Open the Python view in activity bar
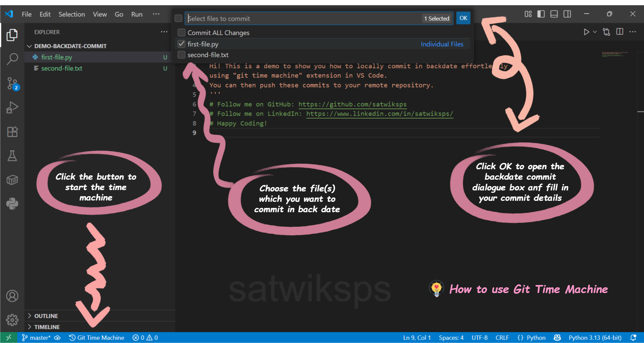 point(12,204)
